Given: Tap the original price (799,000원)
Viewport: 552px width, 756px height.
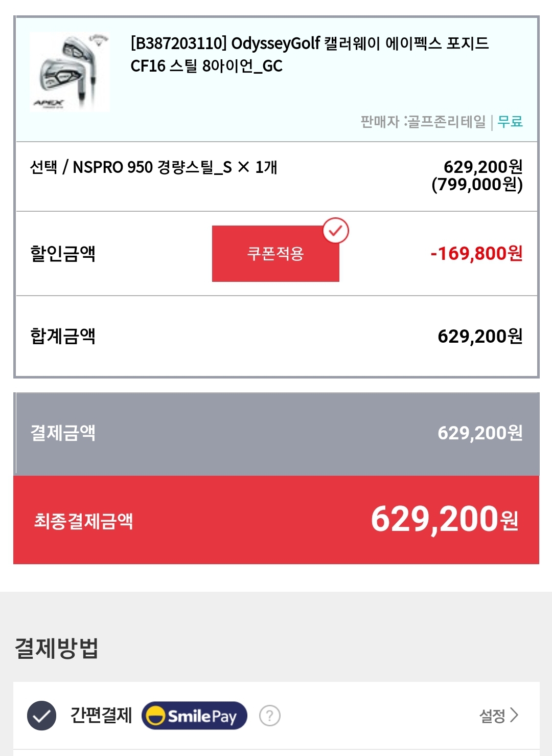Looking at the screenshot, I should 477,185.
